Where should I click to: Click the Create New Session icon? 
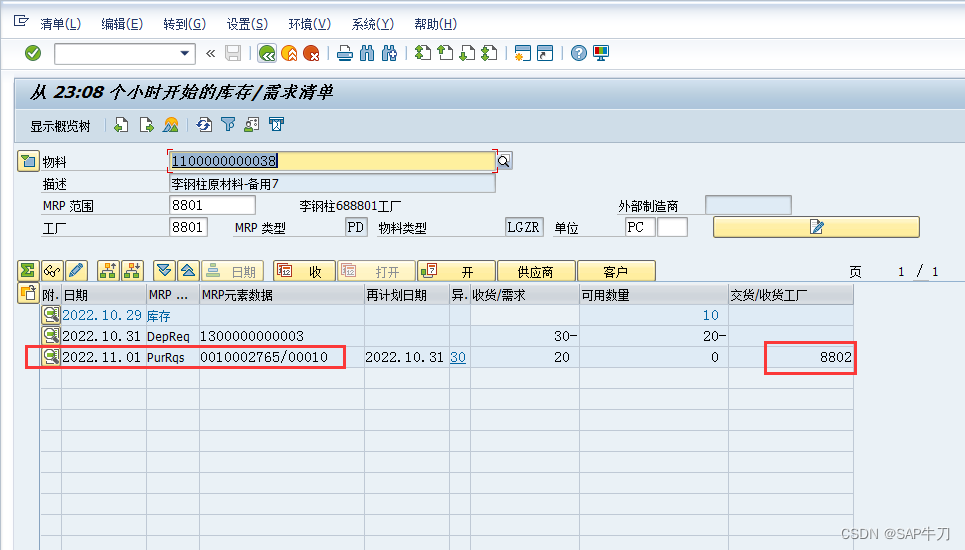point(523,54)
